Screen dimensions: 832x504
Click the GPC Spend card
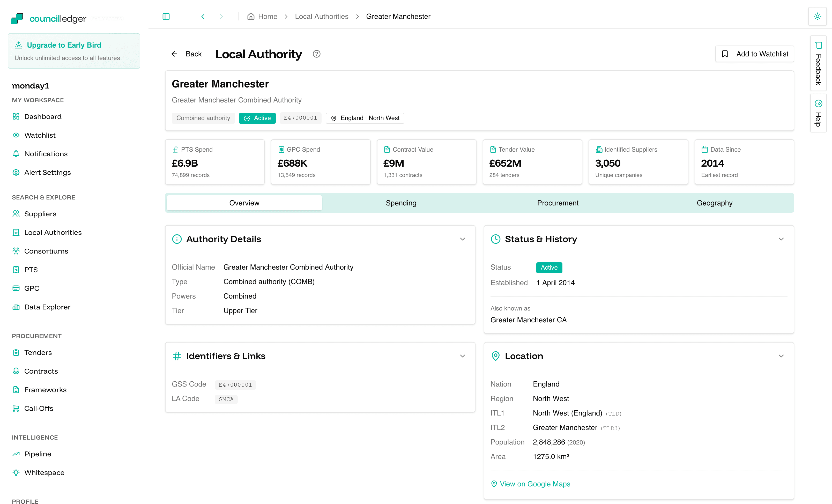coord(321,162)
